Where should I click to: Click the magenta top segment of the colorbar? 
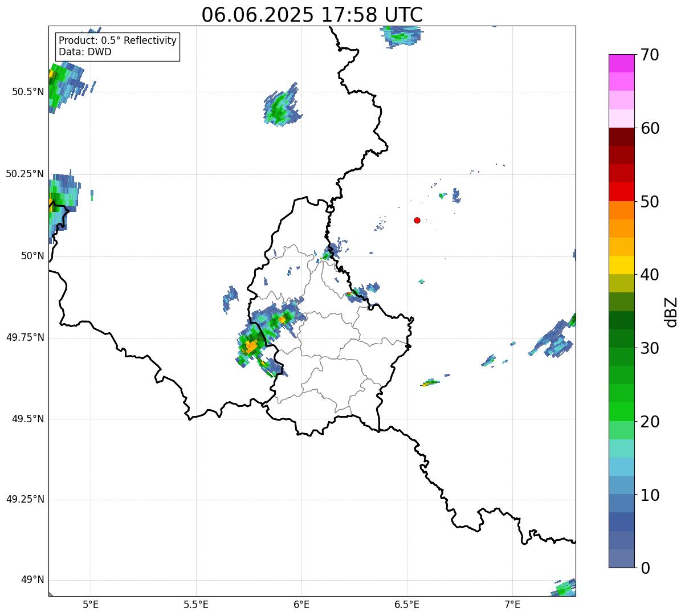pyautogui.click(x=621, y=63)
